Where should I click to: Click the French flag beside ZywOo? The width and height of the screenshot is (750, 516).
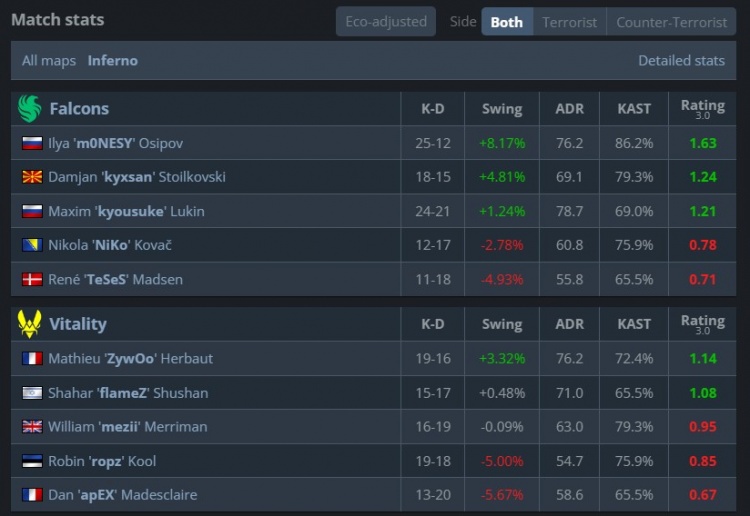32,358
